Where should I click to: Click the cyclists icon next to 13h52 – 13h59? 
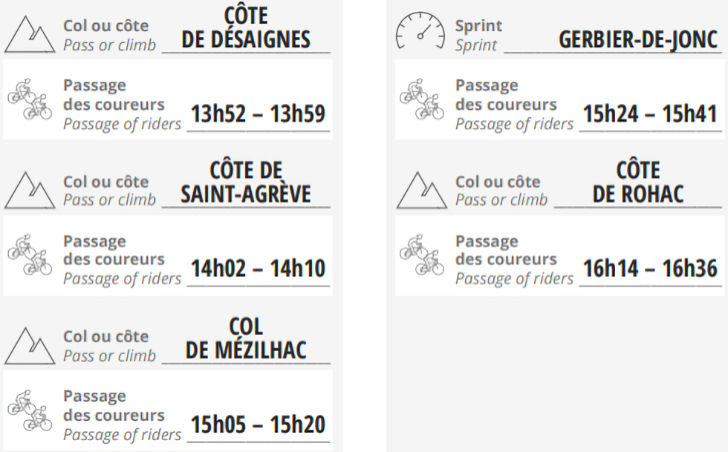click(x=29, y=99)
